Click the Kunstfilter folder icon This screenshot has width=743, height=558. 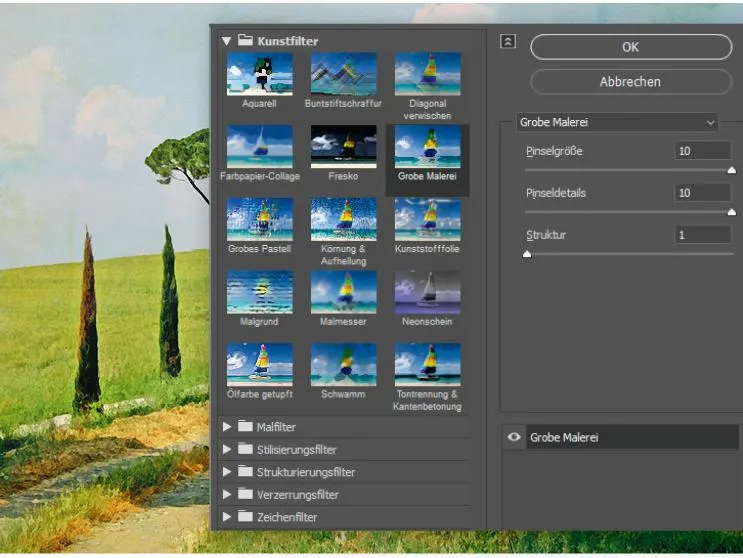pyautogui.click(x=245, y=40)
